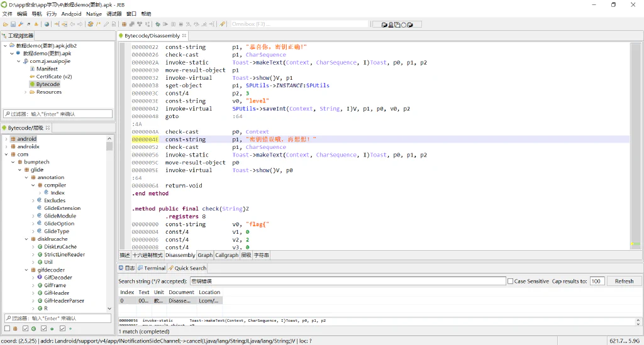Collapse the com package node
Image resolution: width=644 pixels, height=345 pixels.
click(6, 154)
